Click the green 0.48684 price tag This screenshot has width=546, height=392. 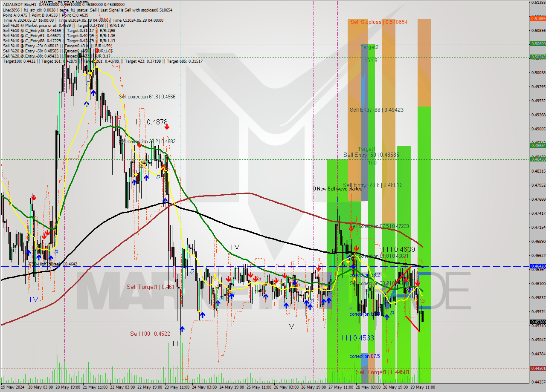point(537,146)
